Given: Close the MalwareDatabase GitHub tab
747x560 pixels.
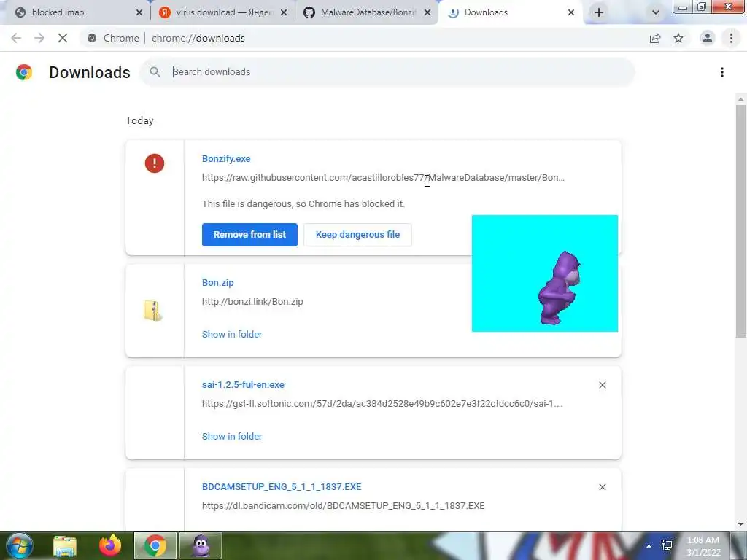Looking at the screenshot, I should click(x=427, y=12).
